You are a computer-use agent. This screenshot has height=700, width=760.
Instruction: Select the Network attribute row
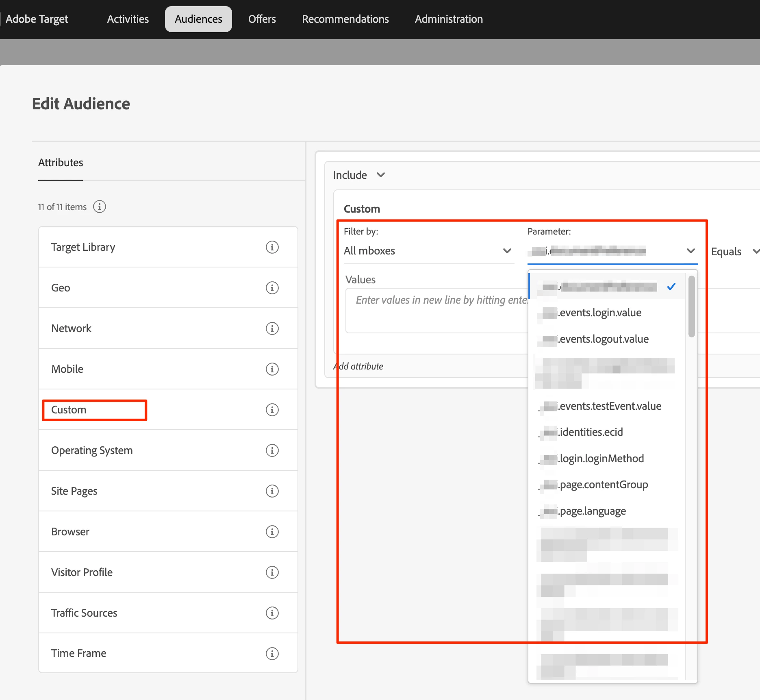click(168, 328)
